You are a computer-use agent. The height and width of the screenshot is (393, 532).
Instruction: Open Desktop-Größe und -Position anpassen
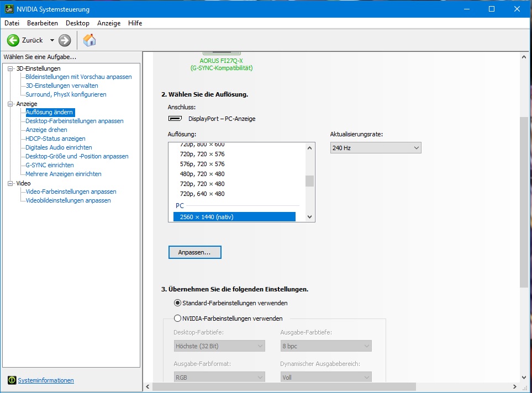[77, 156]
